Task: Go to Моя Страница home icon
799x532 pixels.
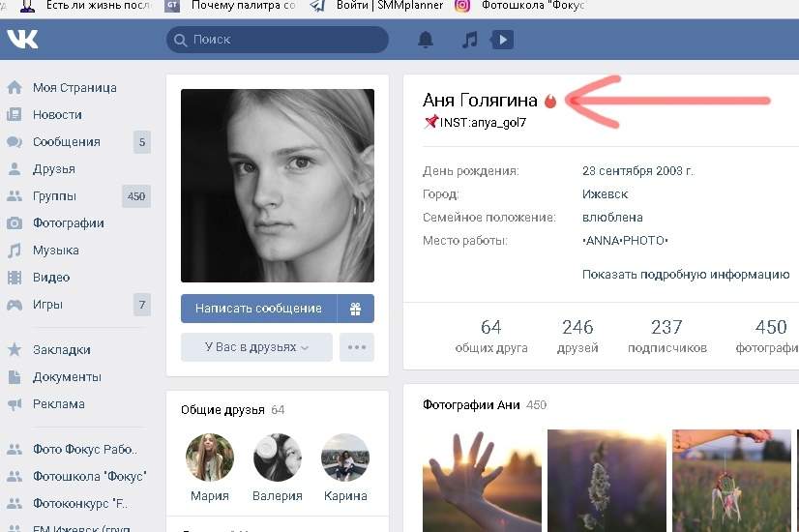Action: [15, 88]
